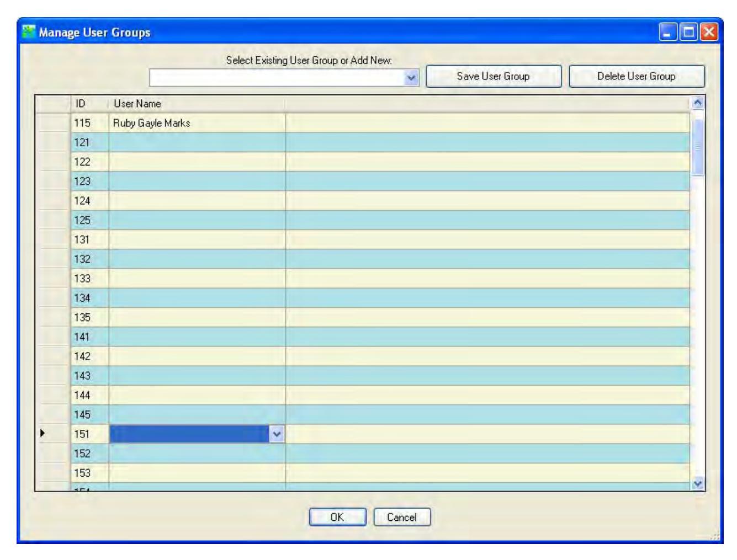Click ID cell 144
Viewport: 737px width, 560px height.
coord(90,395)
